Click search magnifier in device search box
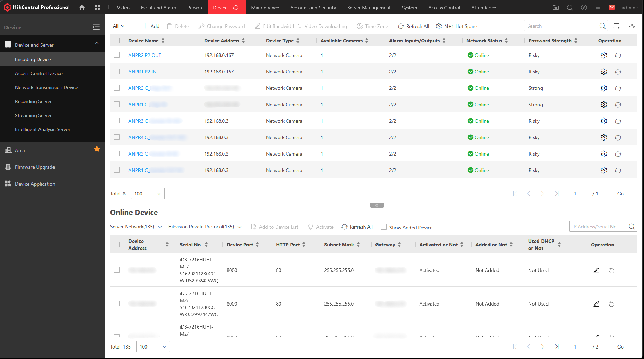This screenshot has width=644, height=359. pos(602,26)
